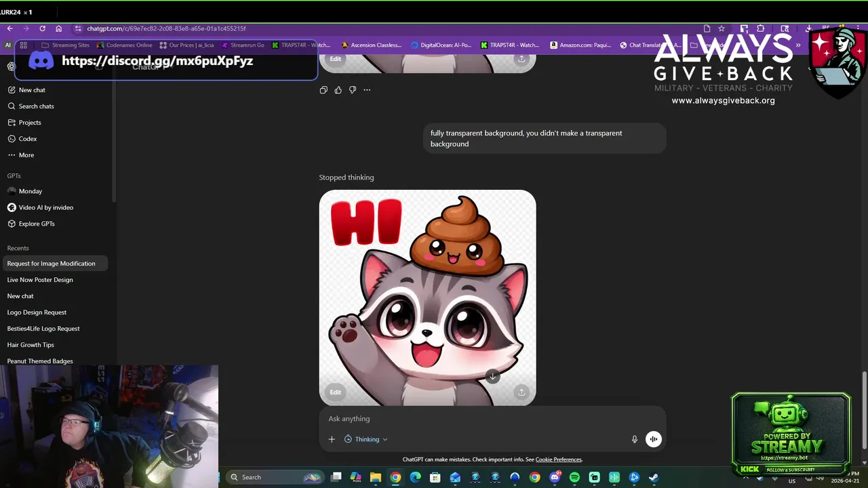This screenshot has width=868, height=488.
Task: Open Streamrun Go bookmark
Action: click(243, 45)
